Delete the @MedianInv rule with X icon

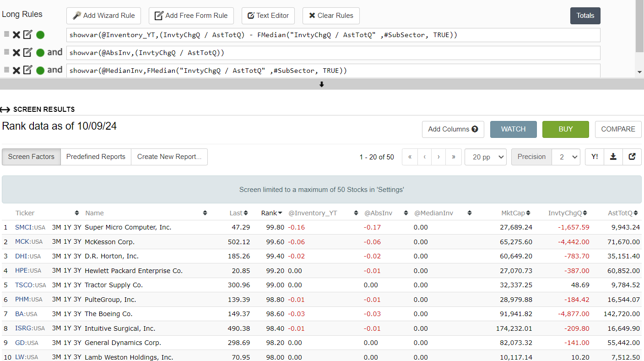pos(16,71)
